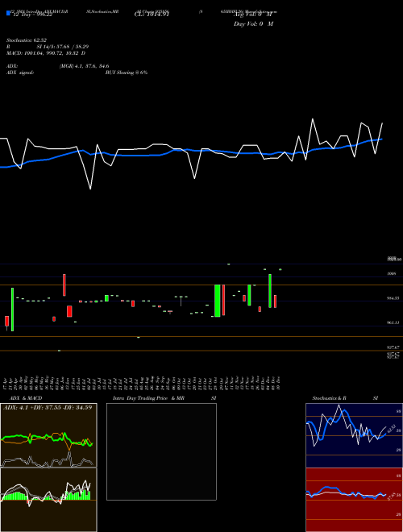Open the blue Stochastics chart panel

[354, 435]
